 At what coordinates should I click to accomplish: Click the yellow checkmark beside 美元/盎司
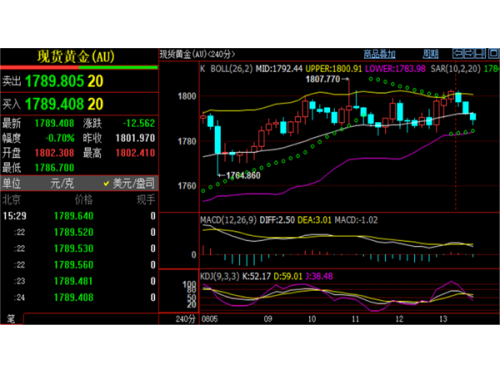[106, 183]
